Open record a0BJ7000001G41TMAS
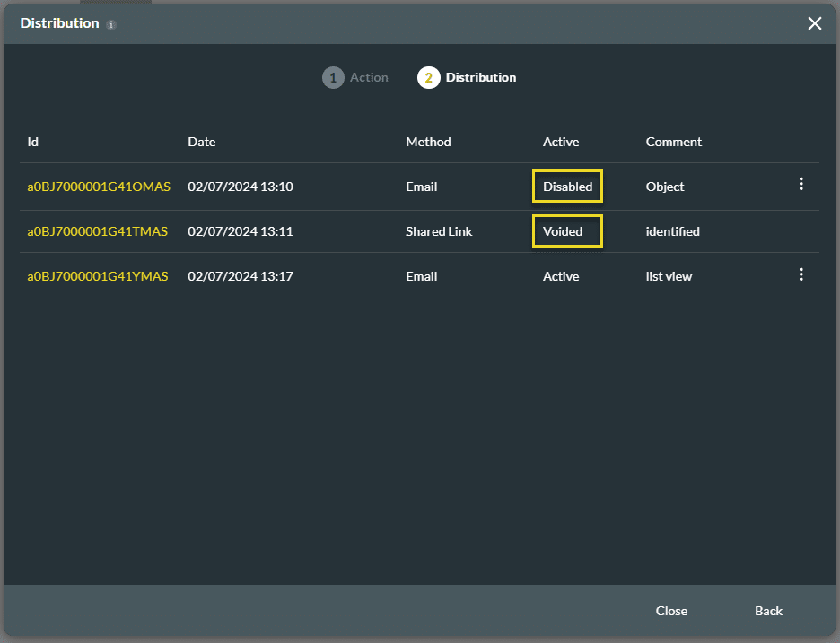 click(x=97, y=231)
